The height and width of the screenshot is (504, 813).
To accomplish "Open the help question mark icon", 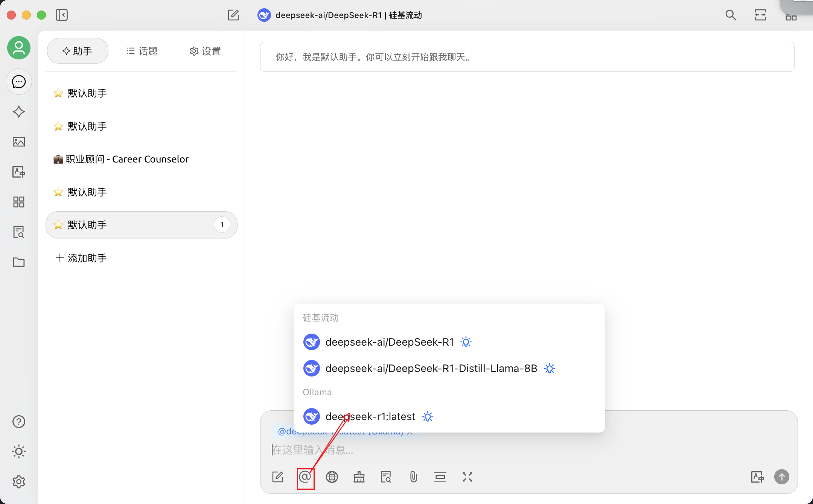I will pyautogui.click(x=19, y=422).
